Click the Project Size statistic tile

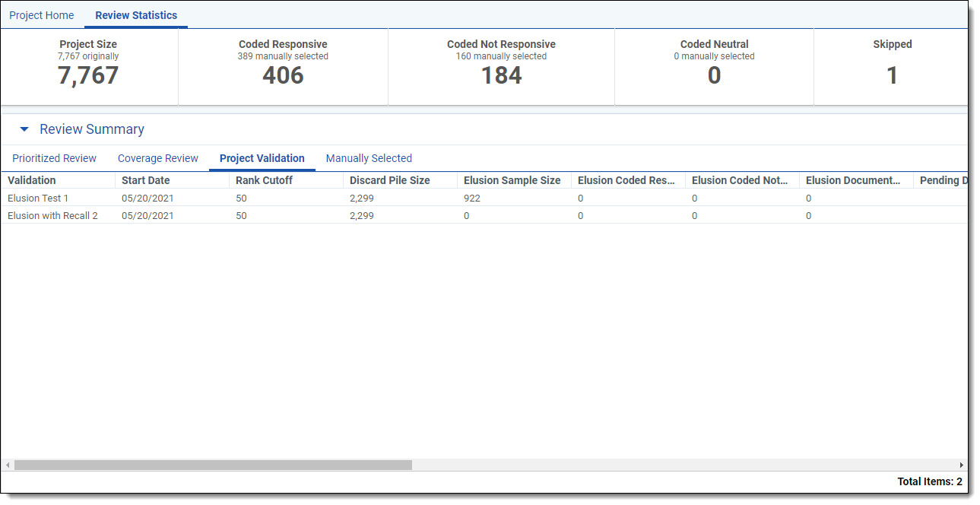[x=88, y=66]
